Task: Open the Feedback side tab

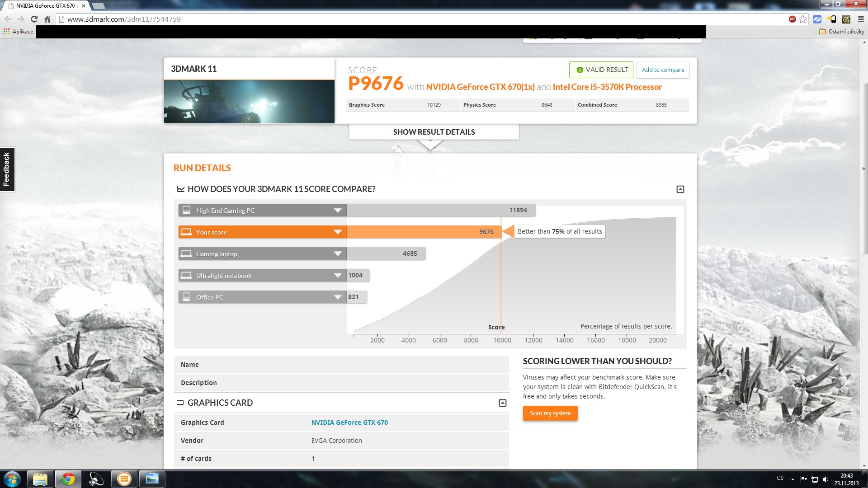Action: tap(7, 169)
